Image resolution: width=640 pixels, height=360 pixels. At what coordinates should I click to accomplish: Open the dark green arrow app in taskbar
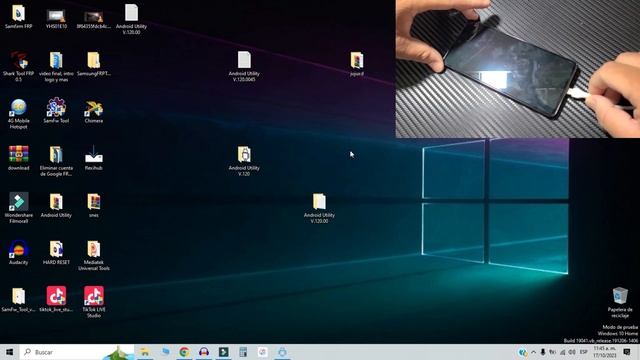coord(224,352)
